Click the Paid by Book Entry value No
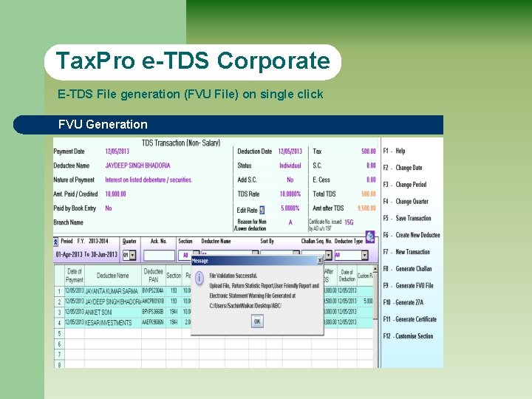532x399 pixels. coord(108,208)
